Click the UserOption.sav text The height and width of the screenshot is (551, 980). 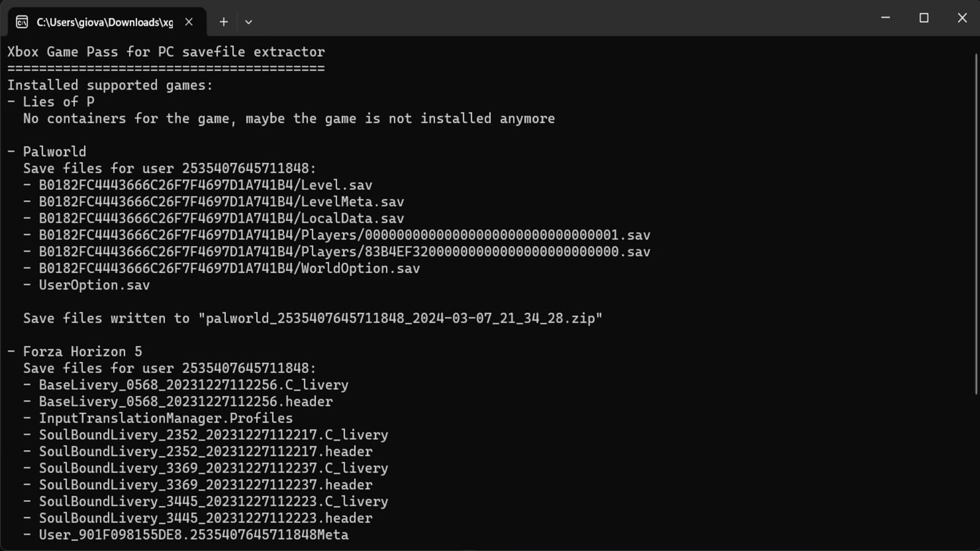[x=94, y=285]
